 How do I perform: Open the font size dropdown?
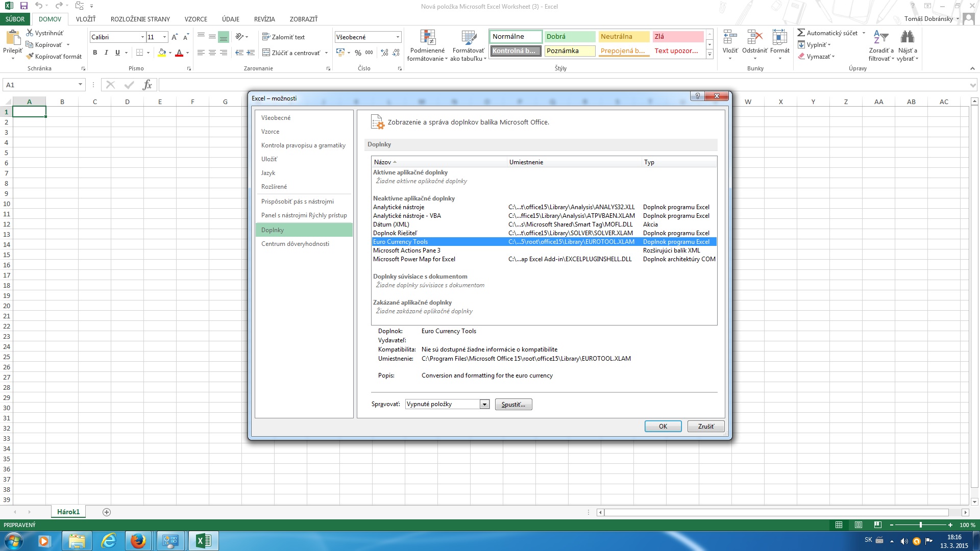coord(164,37)
